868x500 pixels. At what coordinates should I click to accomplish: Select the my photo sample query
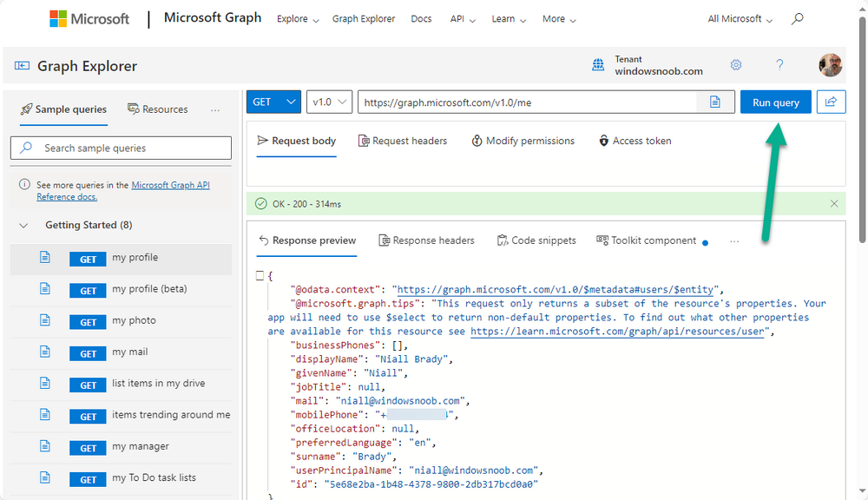[x=121, y=322]
